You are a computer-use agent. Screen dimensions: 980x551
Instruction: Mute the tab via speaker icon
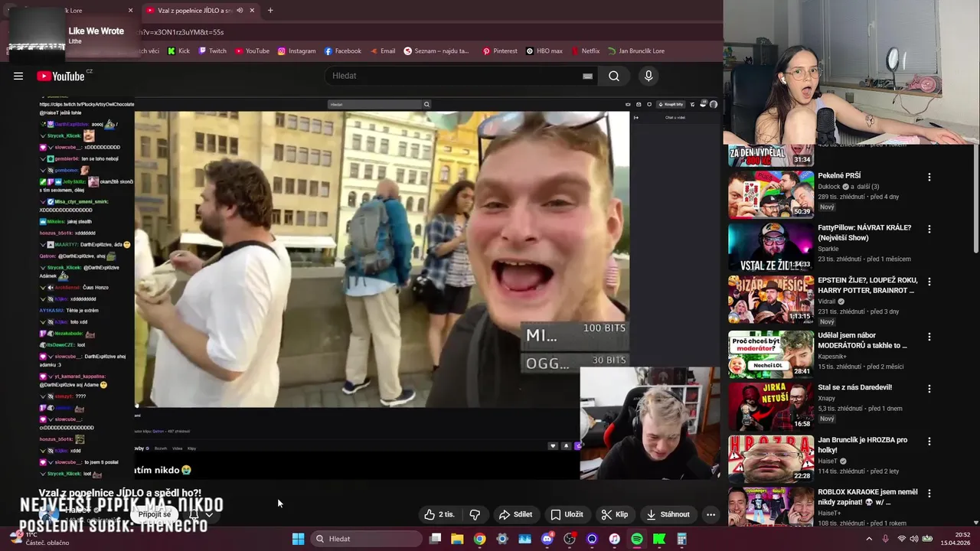(x=240, y=11)
